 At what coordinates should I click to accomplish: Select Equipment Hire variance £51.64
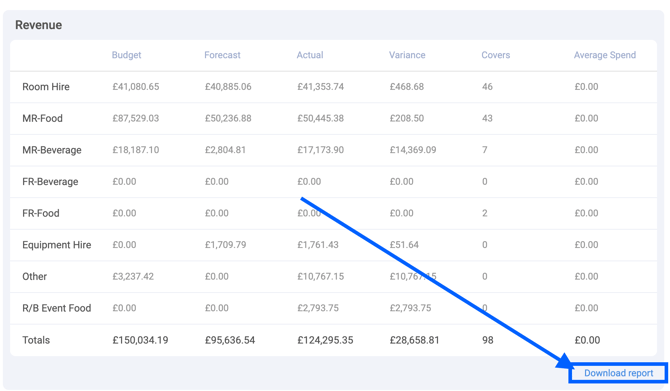point(404,245)
